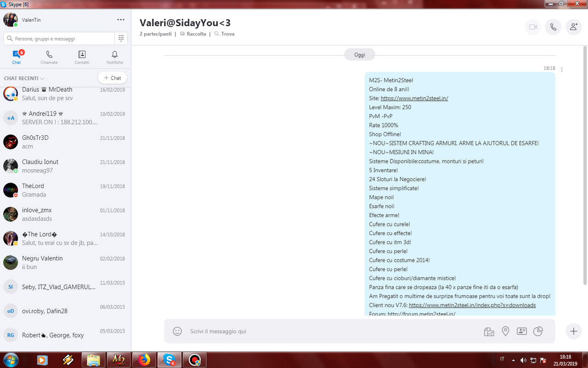588x368 pixels.
Task: Focus the Persone, gruppi e messaggi search
Action: point(59,39)
